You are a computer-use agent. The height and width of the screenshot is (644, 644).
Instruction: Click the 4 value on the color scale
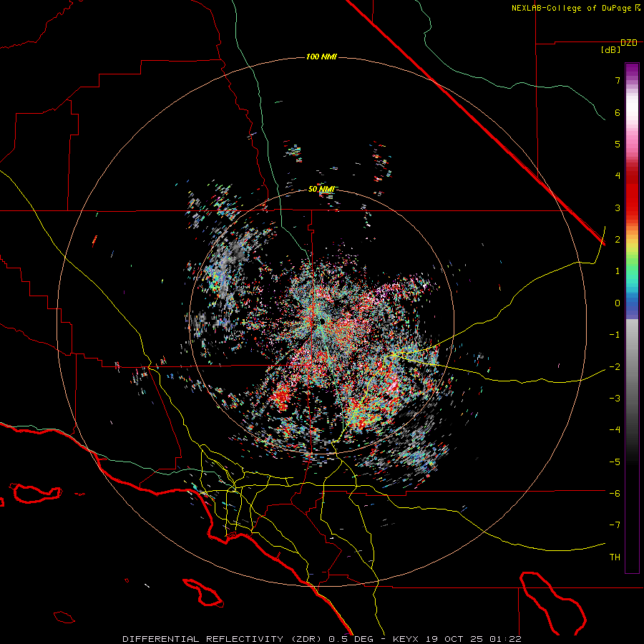click(618, 176)
